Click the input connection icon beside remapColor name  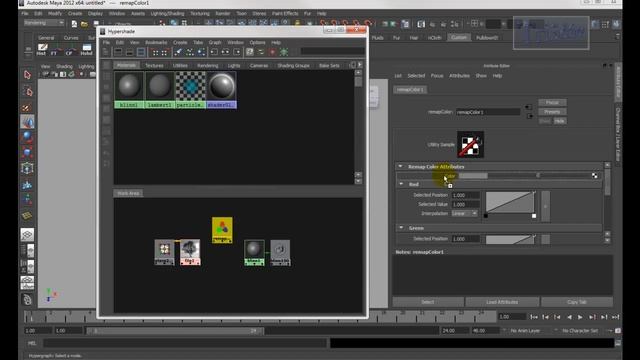(x=529, y=107)
